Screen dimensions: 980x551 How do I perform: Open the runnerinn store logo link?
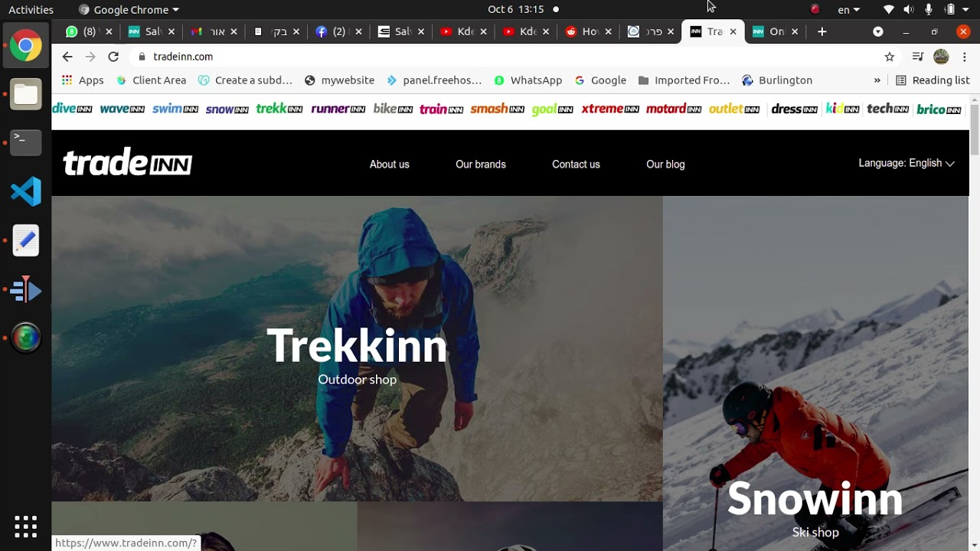338,109
